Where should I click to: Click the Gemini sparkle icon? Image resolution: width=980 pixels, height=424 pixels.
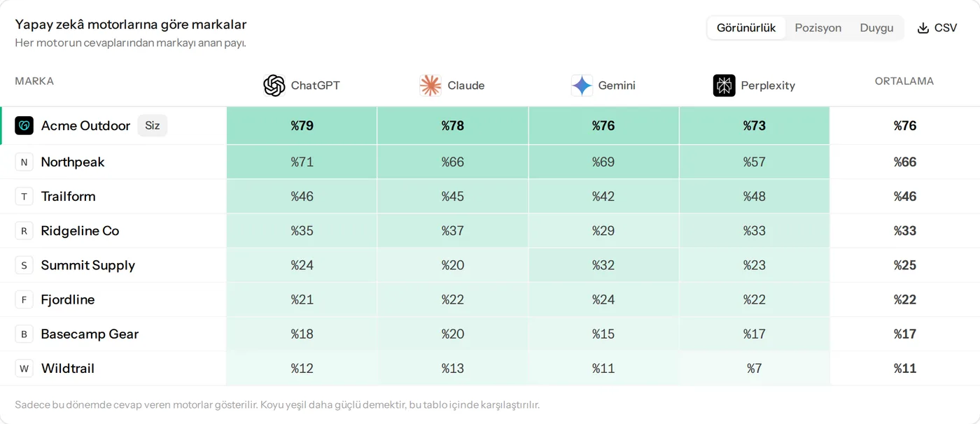pos(582,85)
